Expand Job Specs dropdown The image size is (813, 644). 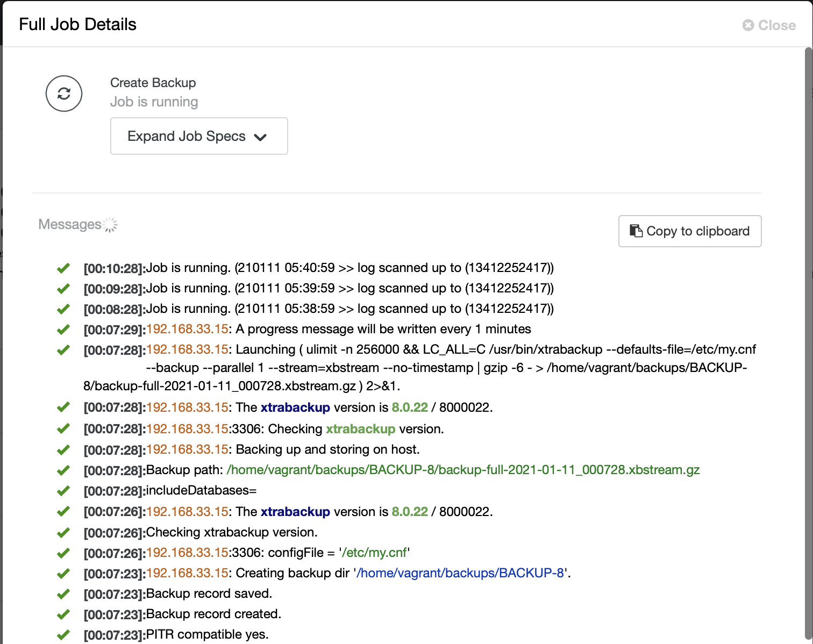click(199, 136)
